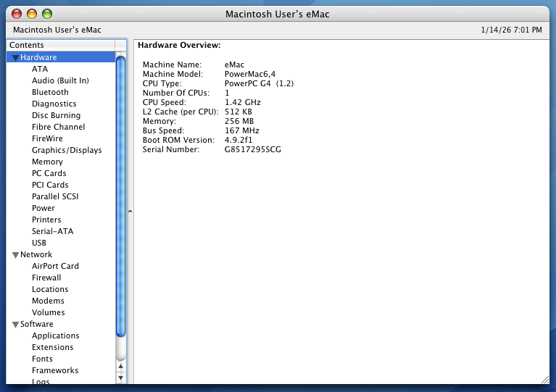The width and height of the screenshot is (556, 392).
Task: Open Graphics/Displays section
Action: click(67, 150)
